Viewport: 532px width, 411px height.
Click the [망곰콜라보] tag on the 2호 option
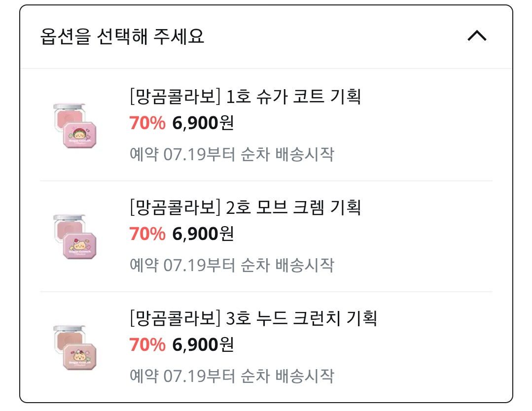(175, 207)
